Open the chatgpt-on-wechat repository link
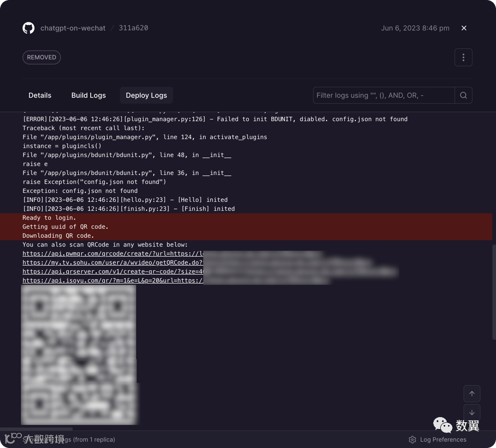Screen dimensions: 496x448 click(73, 28)
